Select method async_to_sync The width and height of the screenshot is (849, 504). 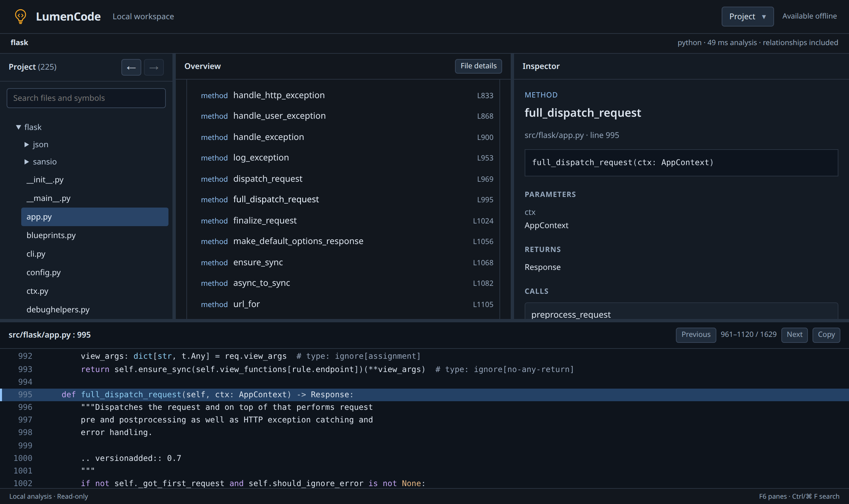(x=347, y=283)
